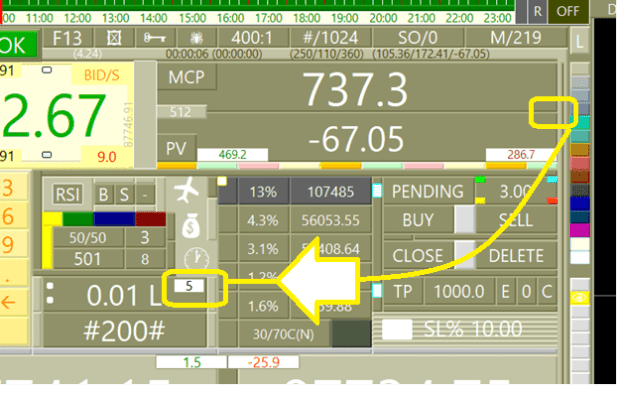Toggle the small pill switch below the 2.67 price
The height and width of the screenshot is (399, 625).
pos(47,155)
